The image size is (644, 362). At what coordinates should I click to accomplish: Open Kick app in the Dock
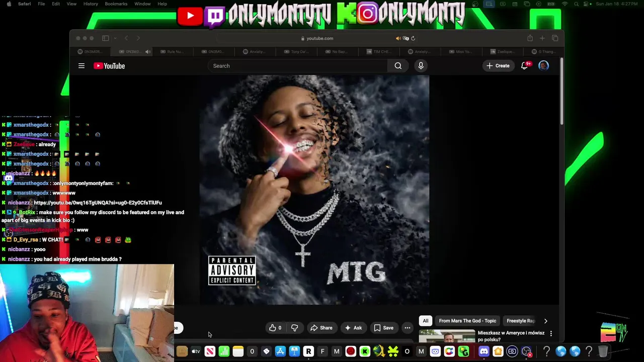click(365, 351)
